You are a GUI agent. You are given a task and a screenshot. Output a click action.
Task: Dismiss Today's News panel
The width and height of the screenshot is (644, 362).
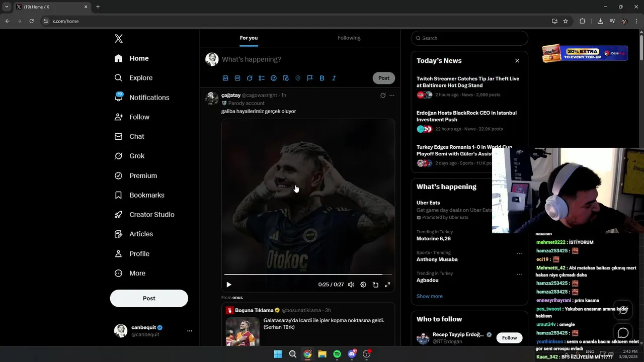(x=517, y=61)
